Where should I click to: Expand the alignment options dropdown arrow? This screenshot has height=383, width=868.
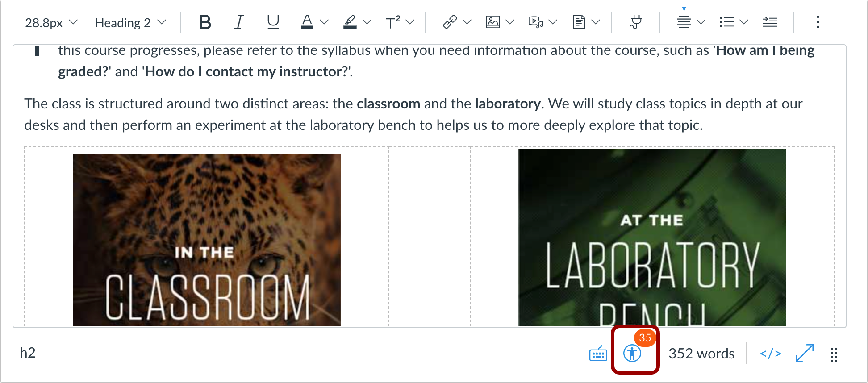click(701, 22)
